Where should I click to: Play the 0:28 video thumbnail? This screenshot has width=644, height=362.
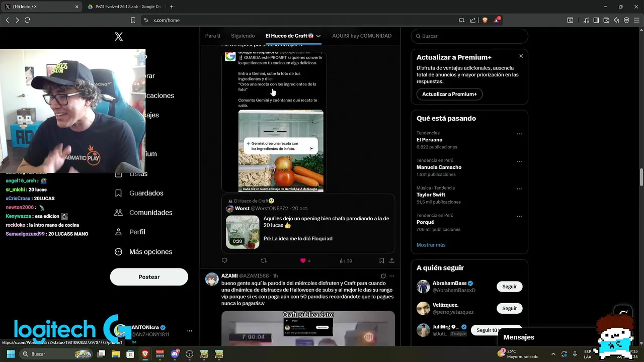coord(243,232)
